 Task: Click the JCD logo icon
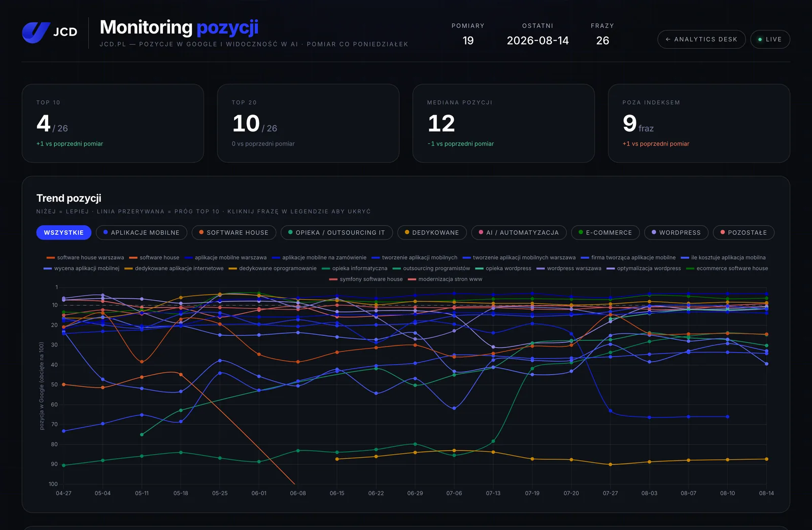coord(36,32)
